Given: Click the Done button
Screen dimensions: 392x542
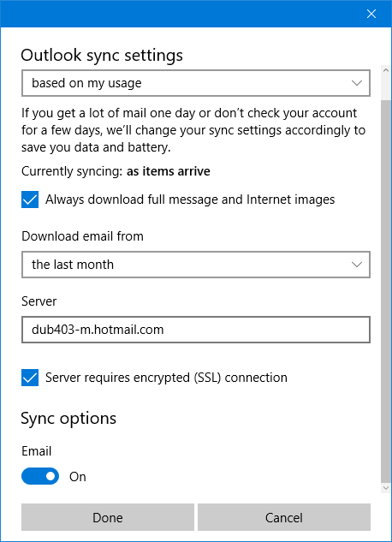Looking at the screenshot, I should click(x=108, y=517).
